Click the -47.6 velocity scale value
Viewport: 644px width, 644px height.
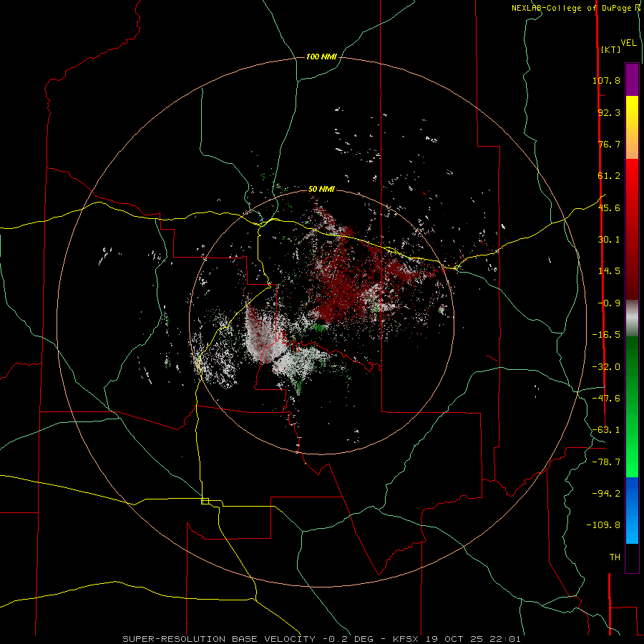(606, 399)
